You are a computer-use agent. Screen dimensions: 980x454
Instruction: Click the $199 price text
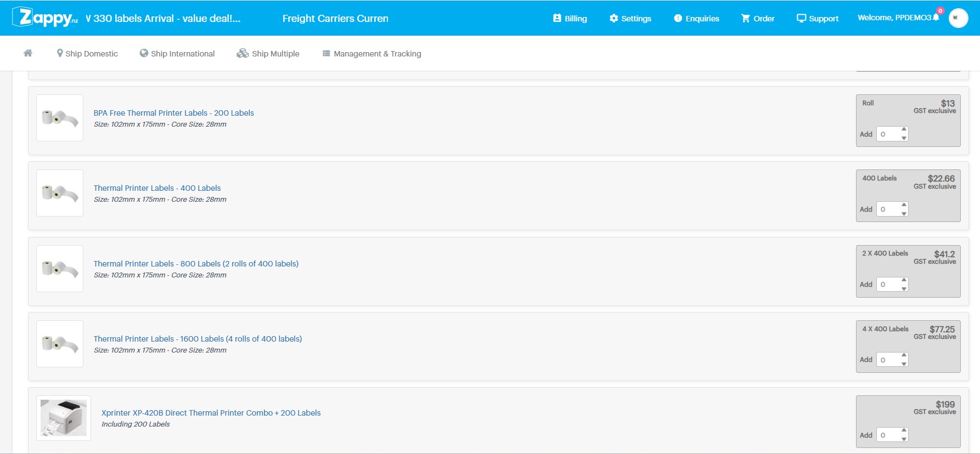click(x=945, y=404)
